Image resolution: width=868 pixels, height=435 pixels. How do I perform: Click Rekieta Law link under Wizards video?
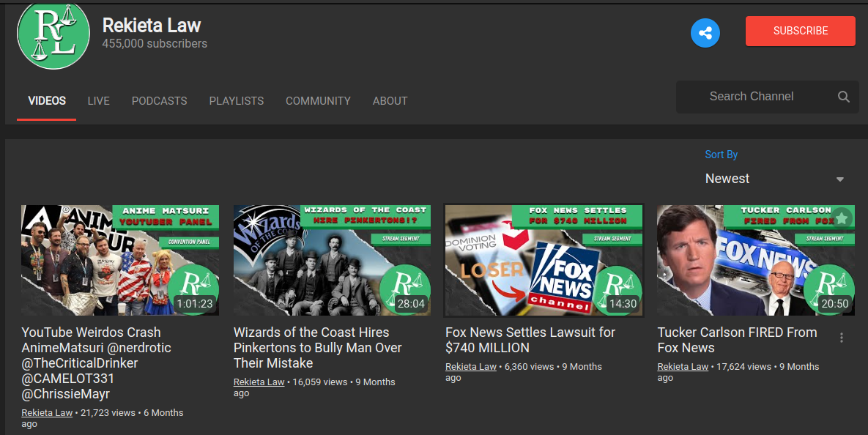259,382
